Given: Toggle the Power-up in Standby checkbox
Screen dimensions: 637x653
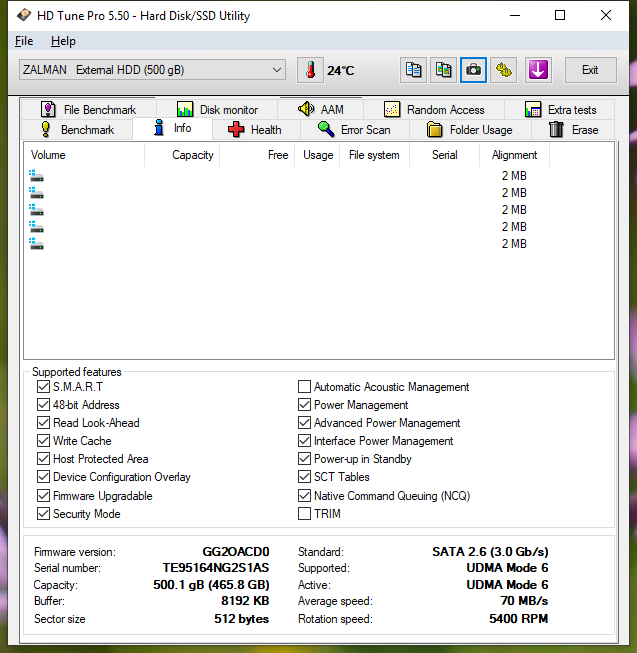Looking at the screenshot, I should [x=304, y=459].
